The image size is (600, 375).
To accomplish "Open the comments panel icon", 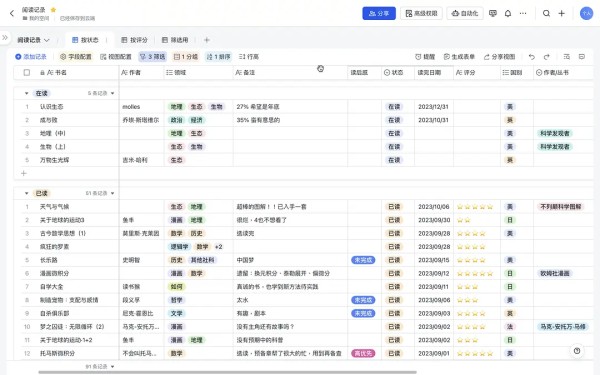I will click(582, 57).
